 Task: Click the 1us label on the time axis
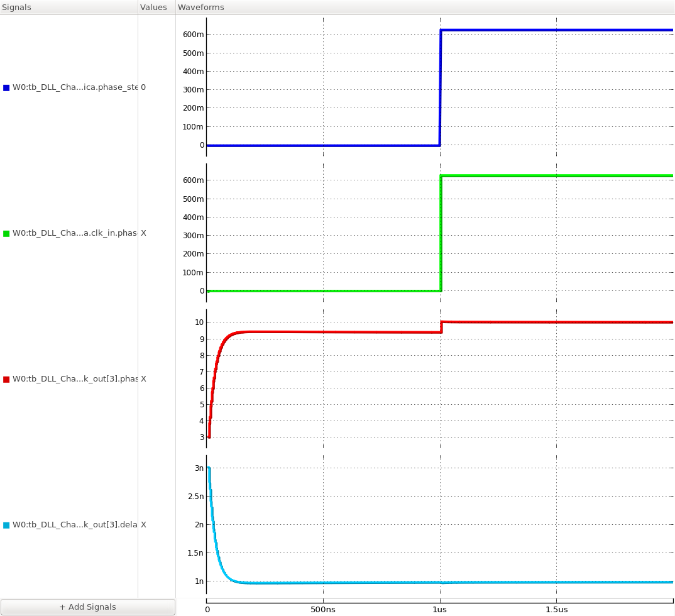[440, 610]
